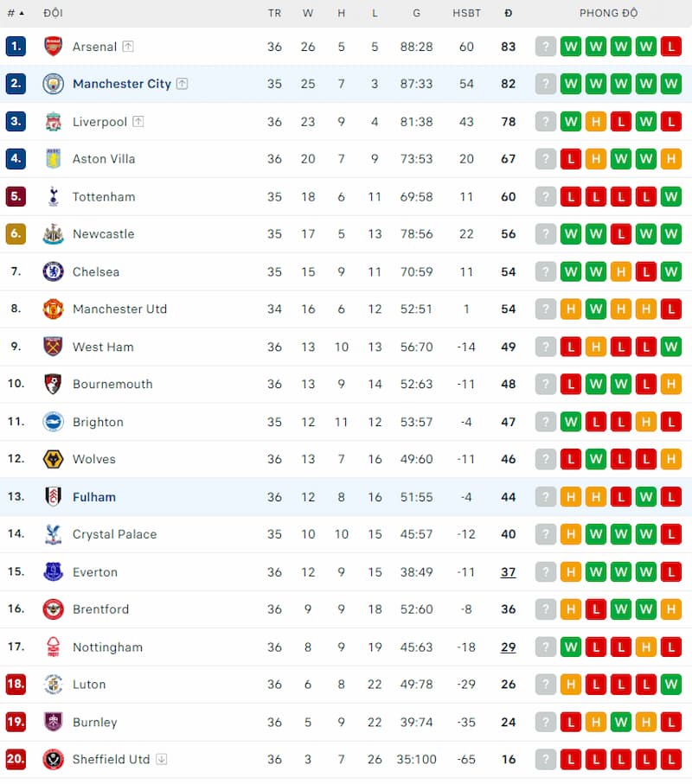Open the Manchester Utd team page
The height and width of the screenshot is (784, 692).
coord(119,309)
